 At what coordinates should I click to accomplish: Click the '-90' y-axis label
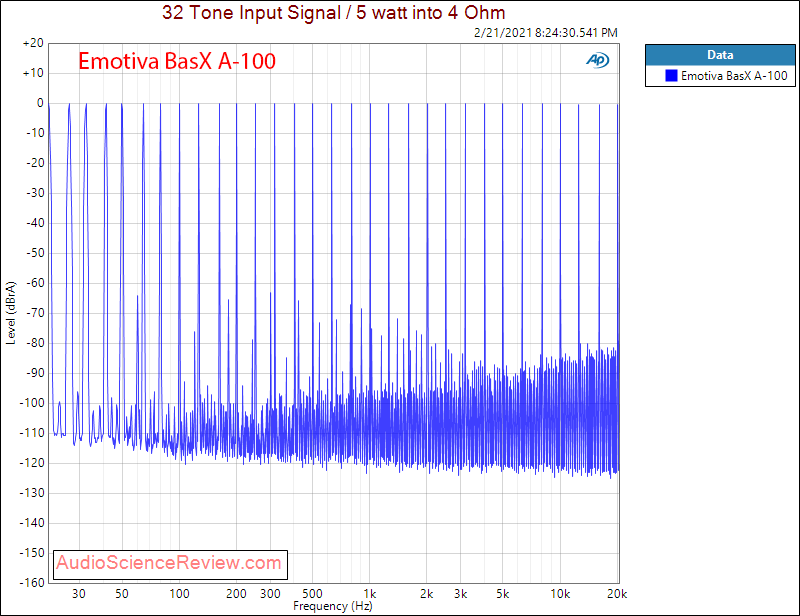35,373
